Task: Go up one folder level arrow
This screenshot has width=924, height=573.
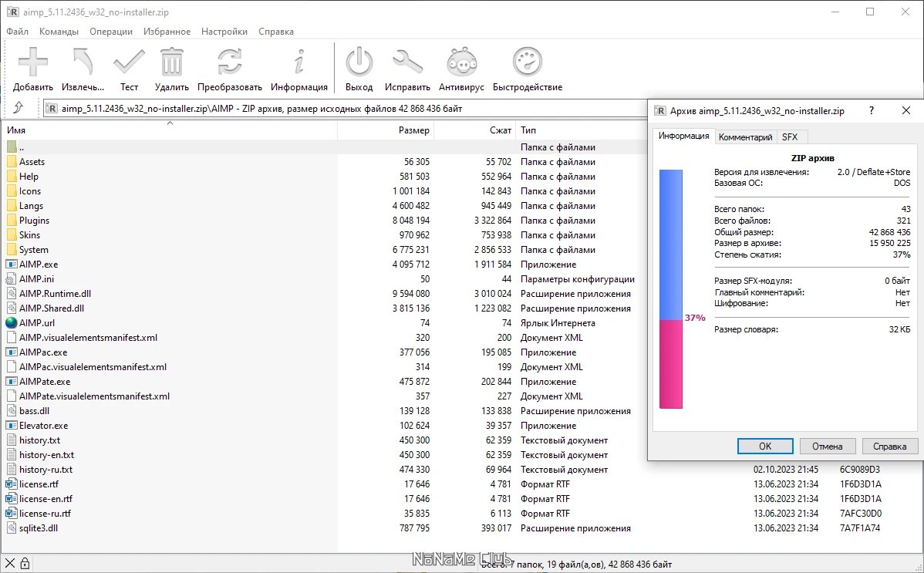Action: pyautogui.click(x=19, y=107)
